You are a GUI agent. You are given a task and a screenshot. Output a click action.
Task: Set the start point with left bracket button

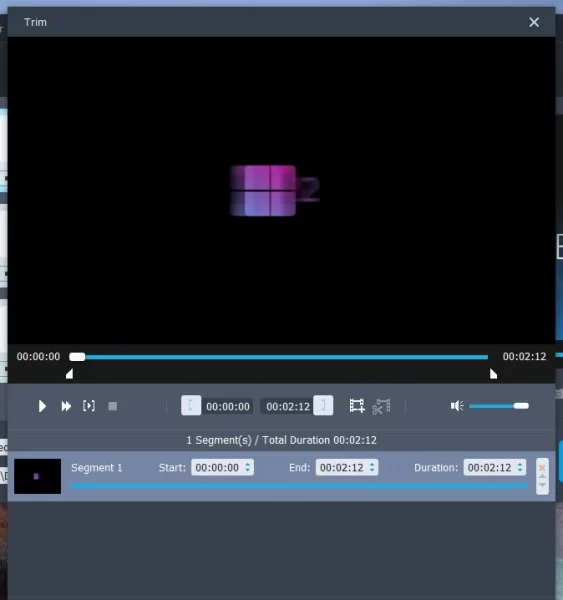[x=191, y=405]
